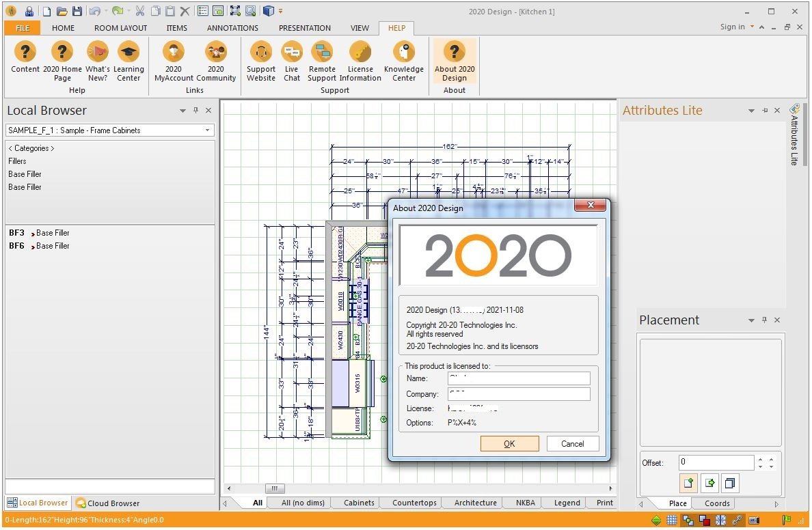The width and height of the screenshot is (812, 530).
Task: Switch to the Cabinets view tab
Action: tap(359, 503)
